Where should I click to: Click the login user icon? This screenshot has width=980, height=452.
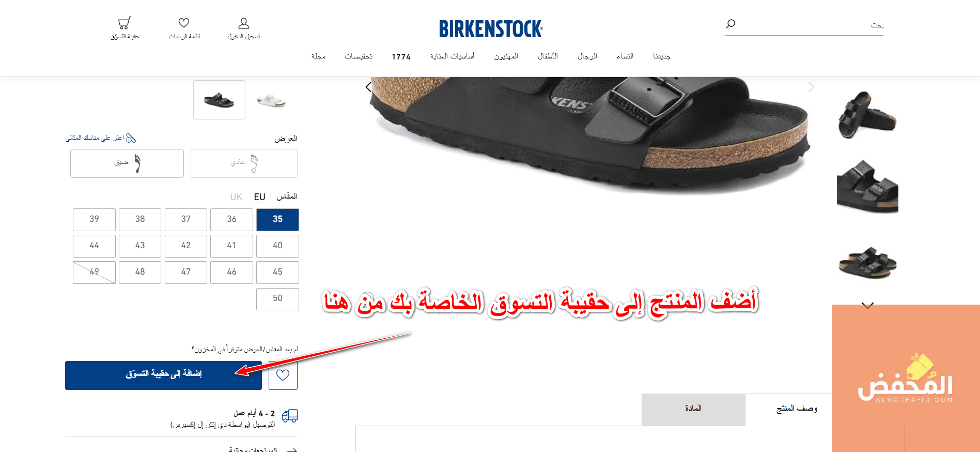coord(244,23)
